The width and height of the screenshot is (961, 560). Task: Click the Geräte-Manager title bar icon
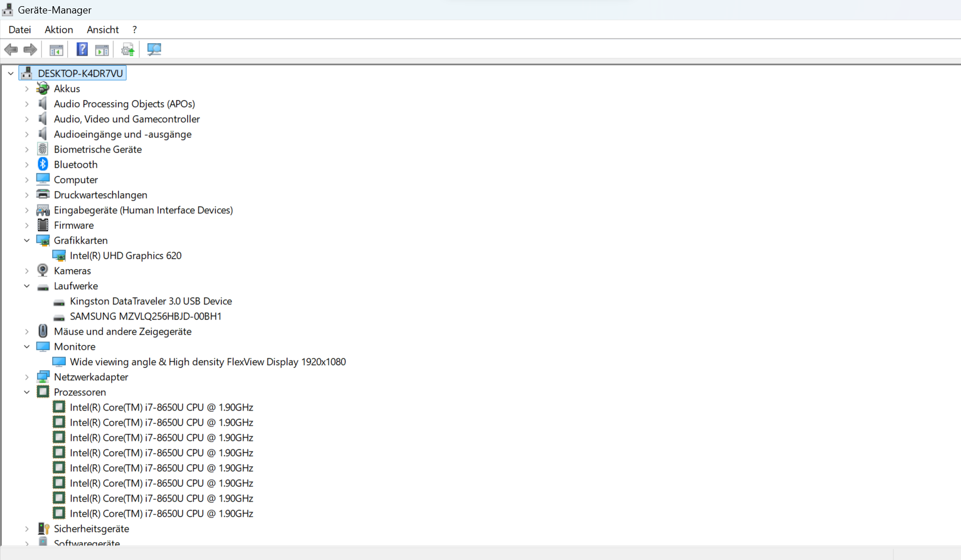pos(8,10)
